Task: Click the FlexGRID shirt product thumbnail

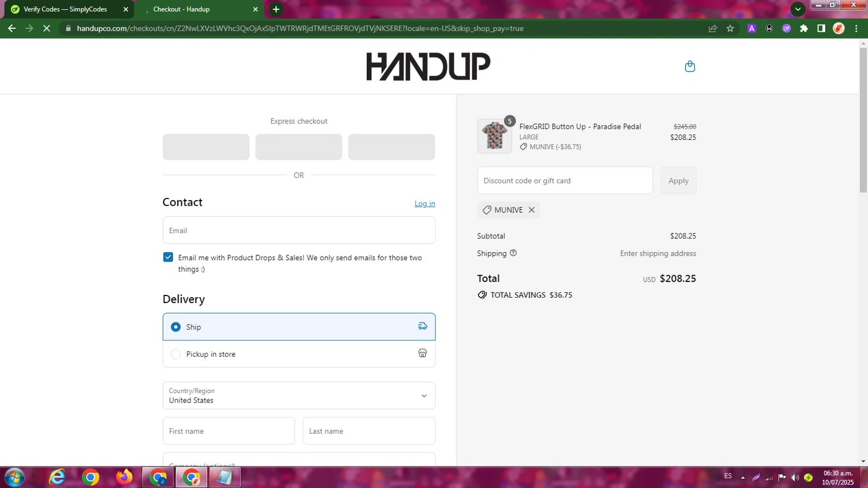Action: point(495,136)
